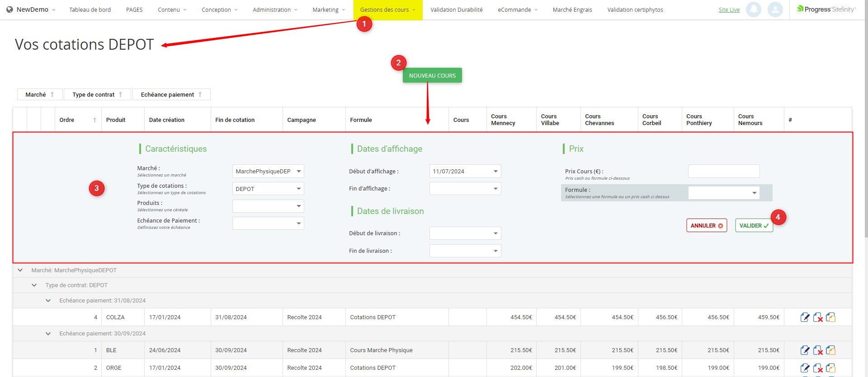
Task: Open the Marketing menu
Action: tap(329, 10)
